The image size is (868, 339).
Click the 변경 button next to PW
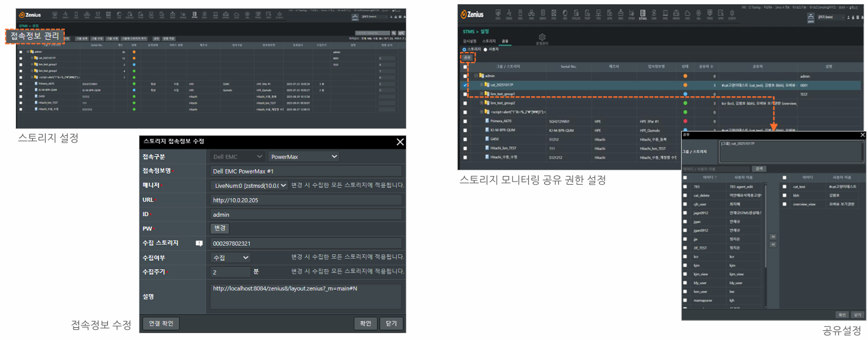[x=220, y=228]
